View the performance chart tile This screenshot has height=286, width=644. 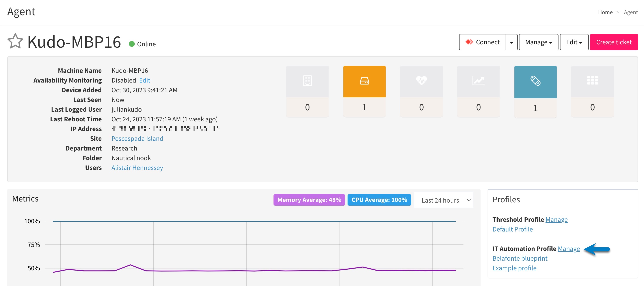[478, 81]
